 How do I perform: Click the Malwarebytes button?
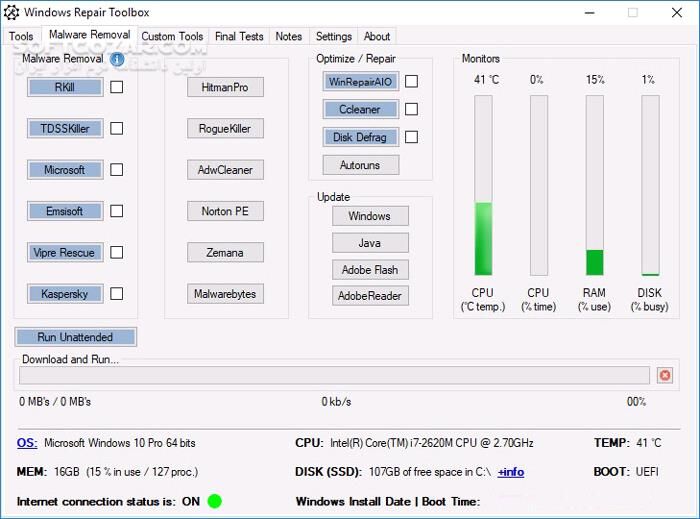225,294
